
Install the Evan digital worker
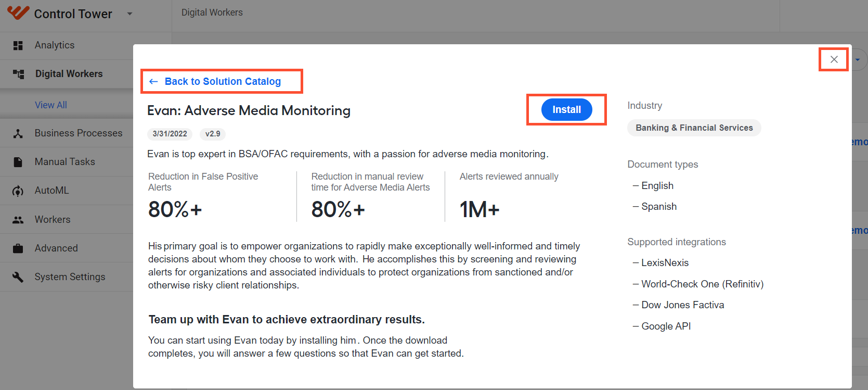(x=567, y=110)
